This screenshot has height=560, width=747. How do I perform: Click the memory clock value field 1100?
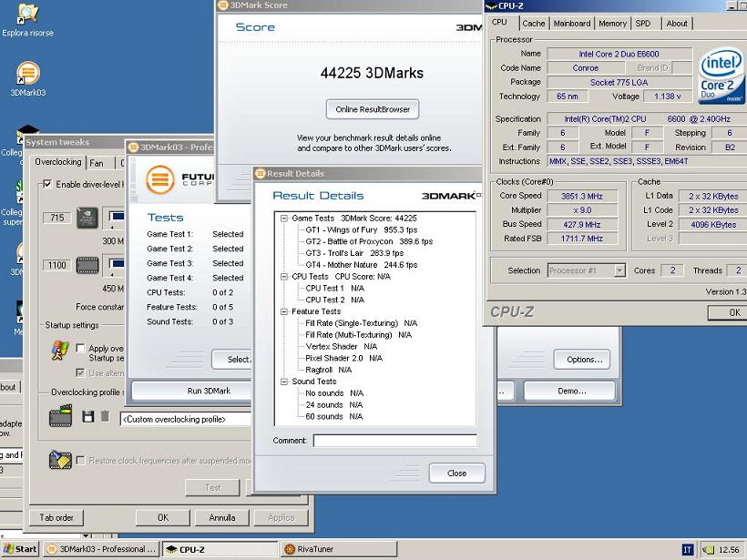coord(56,265)
